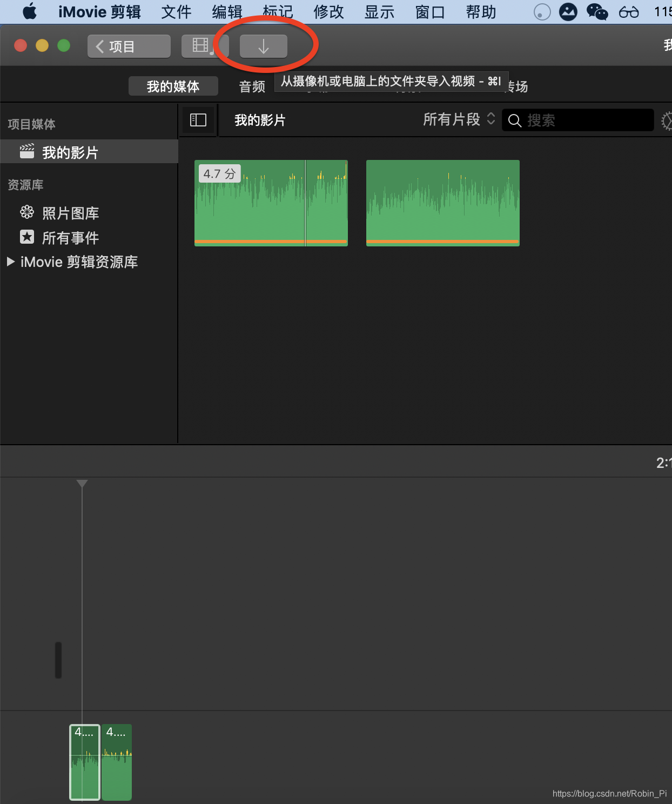672x804 pixels.
Task: Click the 项目媒体 section header
Action: pos(31,124)
